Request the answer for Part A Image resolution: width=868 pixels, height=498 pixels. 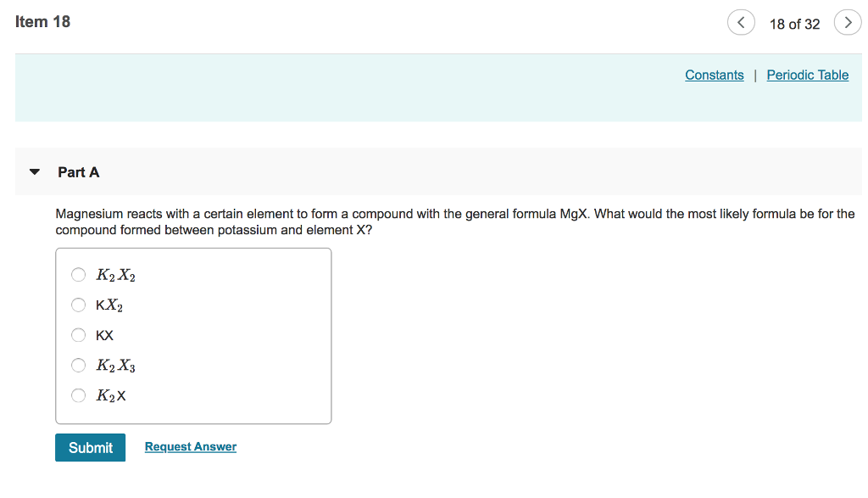tap(190, 446)
